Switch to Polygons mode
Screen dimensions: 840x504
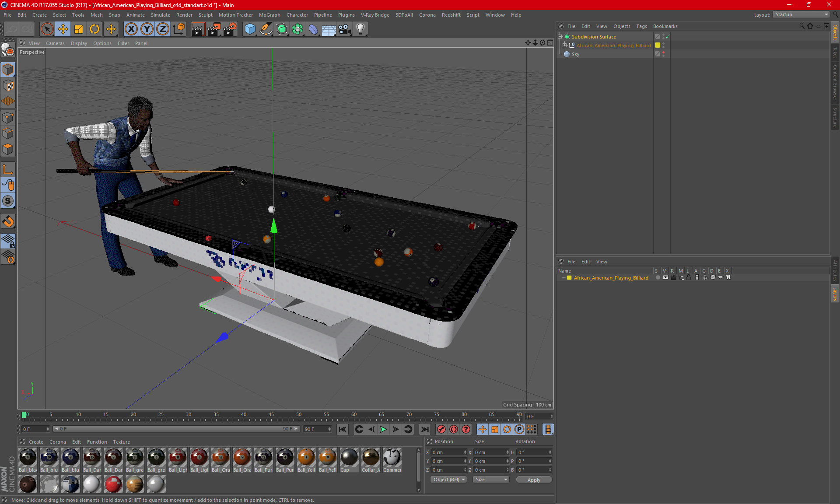click(8, 149)
